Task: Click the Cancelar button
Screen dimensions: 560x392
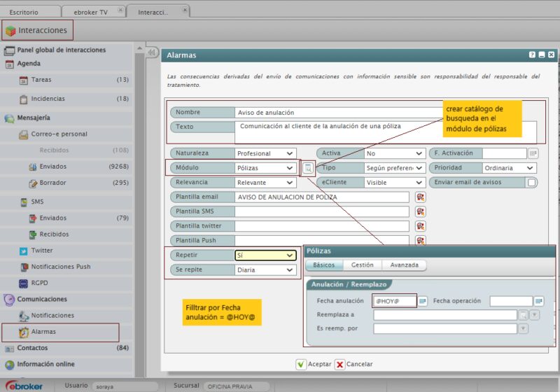Action: tap(353, 364)
